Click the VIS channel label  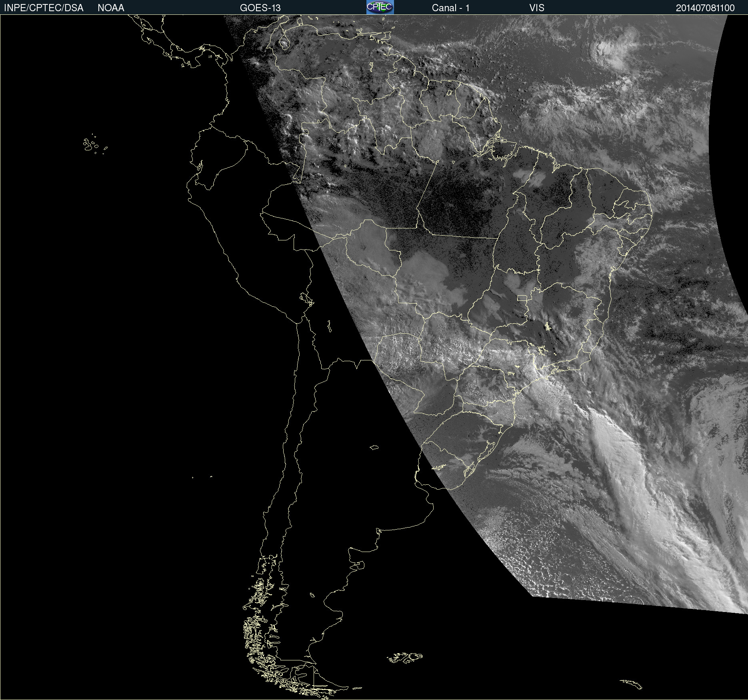tap(537, 8)
